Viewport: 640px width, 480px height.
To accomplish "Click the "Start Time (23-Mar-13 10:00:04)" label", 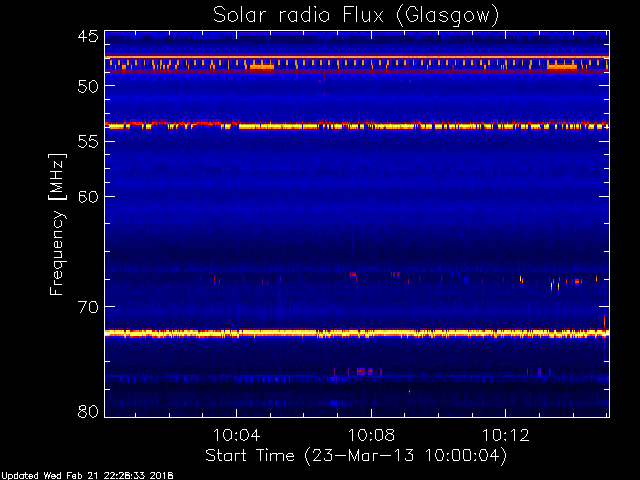I will pyautogui.click(x=356, y=456).
